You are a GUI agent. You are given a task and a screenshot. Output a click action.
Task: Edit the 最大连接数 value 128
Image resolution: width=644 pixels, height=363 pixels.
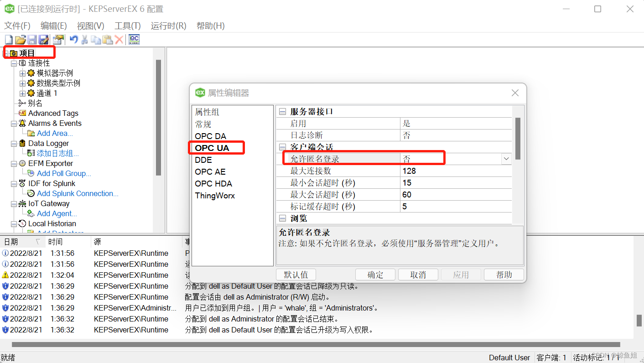(x=456, y=171)
